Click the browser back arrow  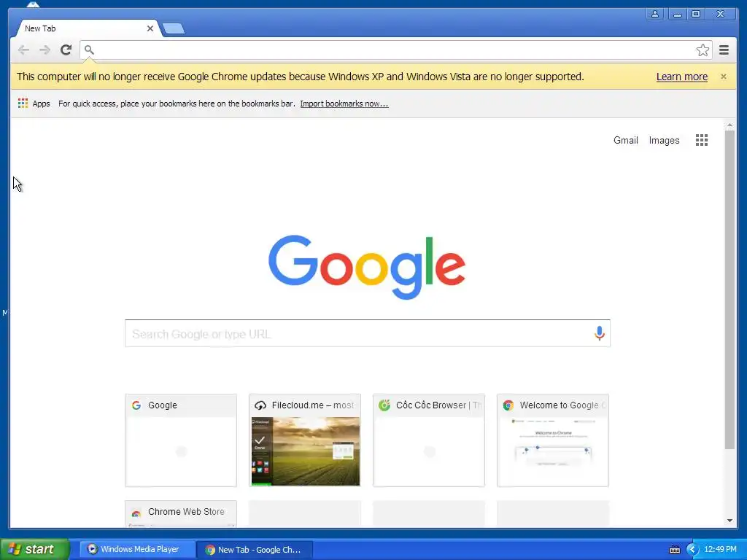(23, 50)
